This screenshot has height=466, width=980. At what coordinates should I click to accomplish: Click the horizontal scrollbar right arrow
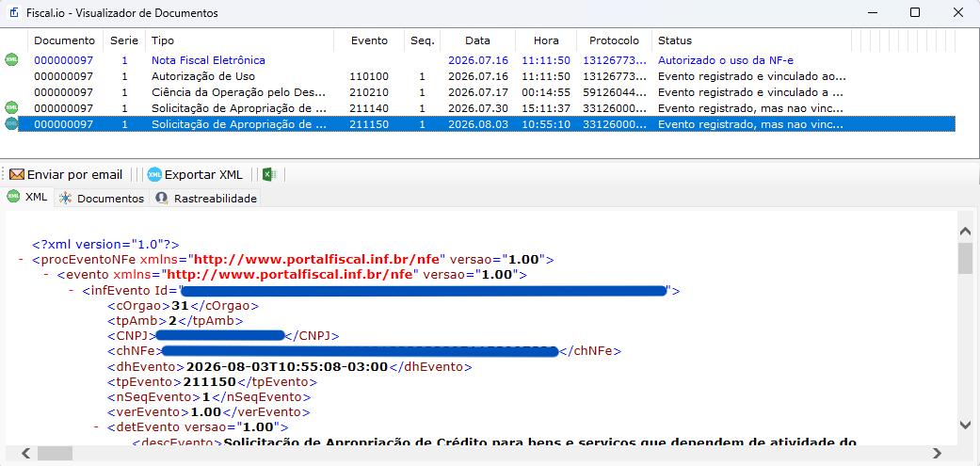coord(937,452)
